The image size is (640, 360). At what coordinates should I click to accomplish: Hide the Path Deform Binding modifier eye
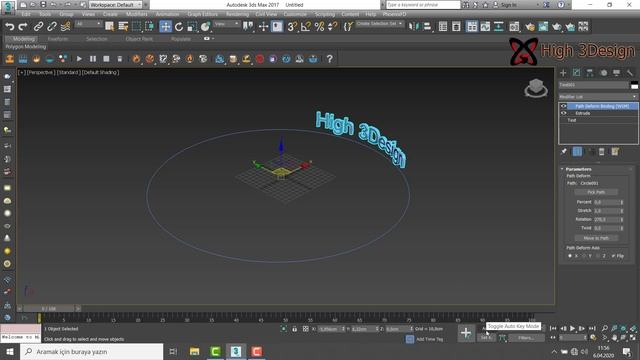564,106
